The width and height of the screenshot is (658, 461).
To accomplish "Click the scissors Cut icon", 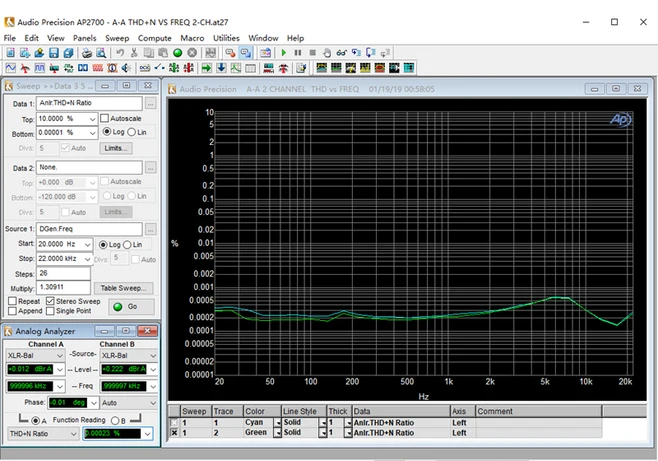I will click(x=134, y=52).
